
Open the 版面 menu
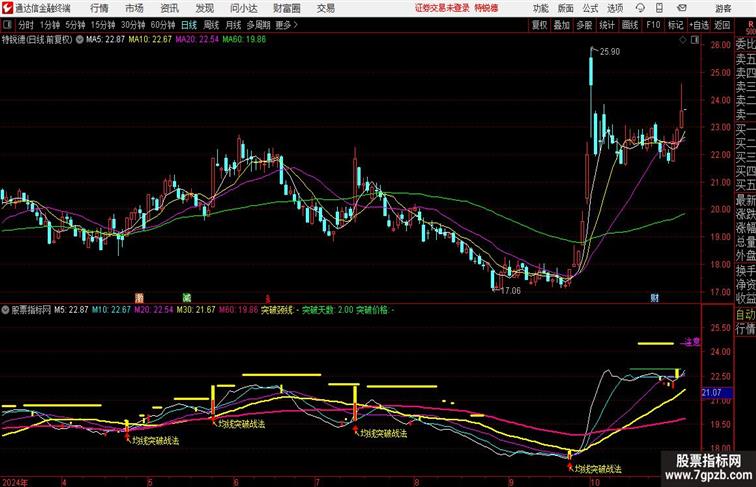coord(566,8)
